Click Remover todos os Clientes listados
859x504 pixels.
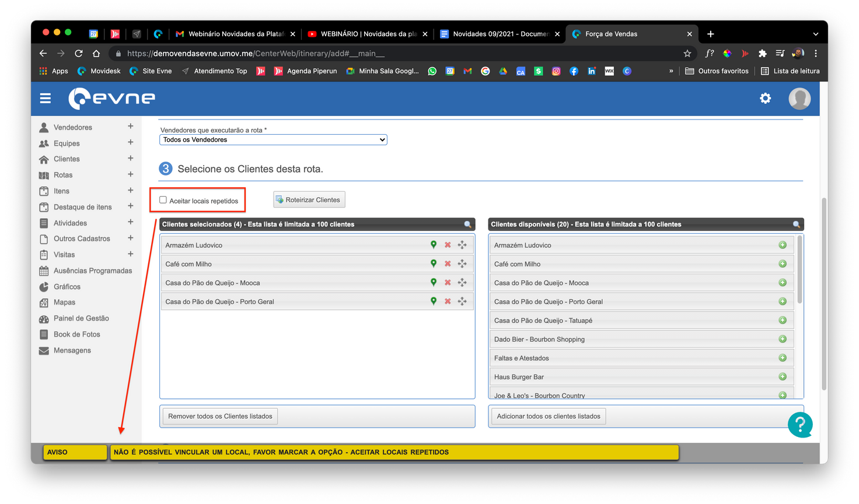point(220,416)
